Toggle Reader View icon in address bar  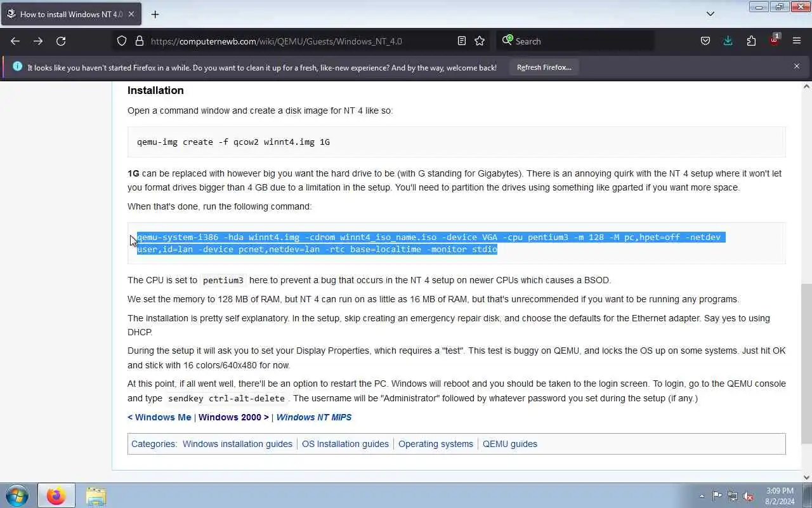click(x=462, y=41)
